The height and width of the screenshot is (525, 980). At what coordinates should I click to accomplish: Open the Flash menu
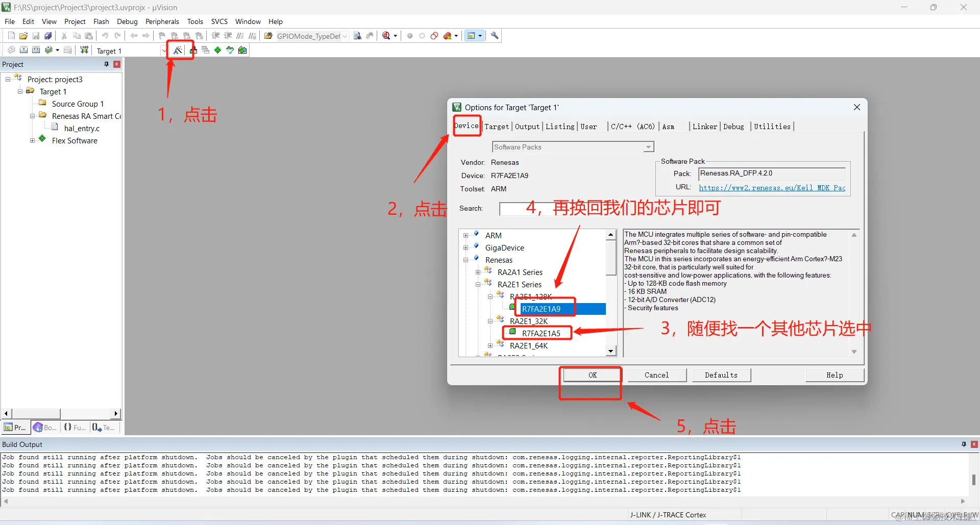coord(101,21)
